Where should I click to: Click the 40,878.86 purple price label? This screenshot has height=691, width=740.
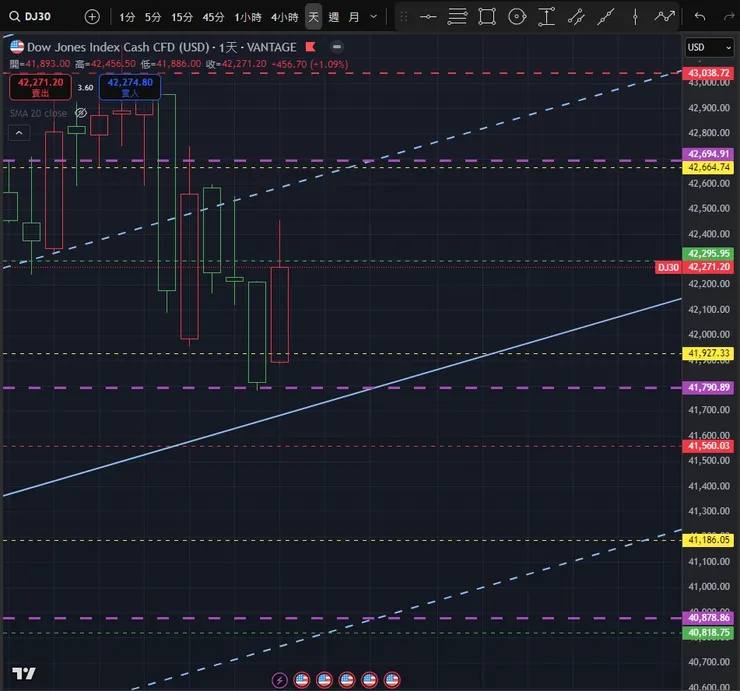point(708,618)
